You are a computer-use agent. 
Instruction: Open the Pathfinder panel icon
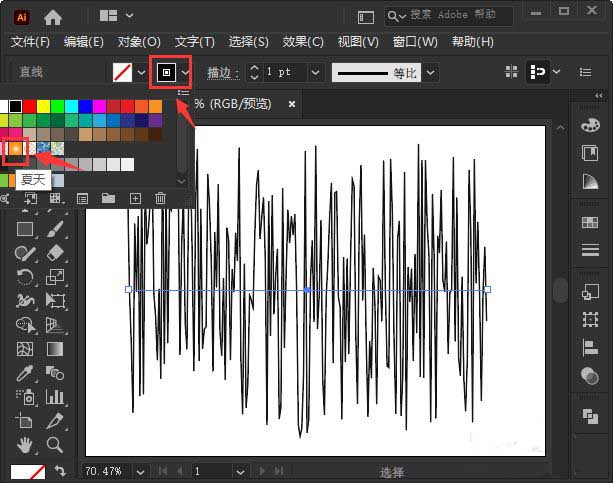click(x=590, y=416)
